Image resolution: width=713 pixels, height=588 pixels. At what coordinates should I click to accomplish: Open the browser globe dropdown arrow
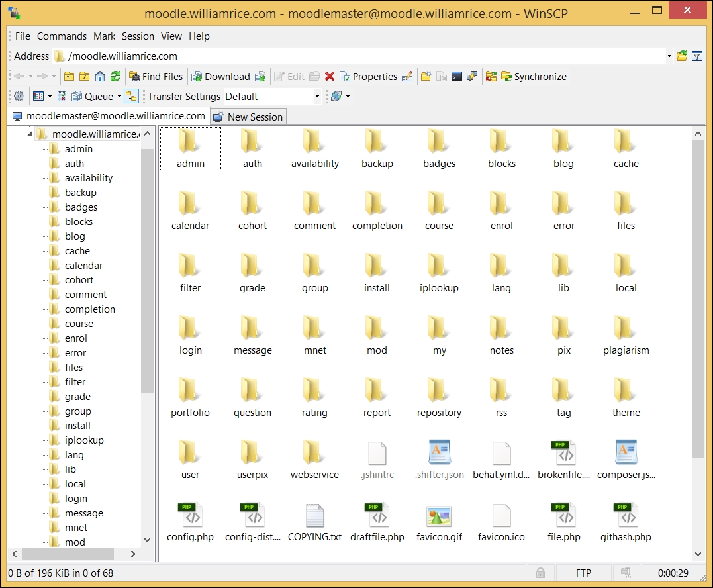pos(348,97)
